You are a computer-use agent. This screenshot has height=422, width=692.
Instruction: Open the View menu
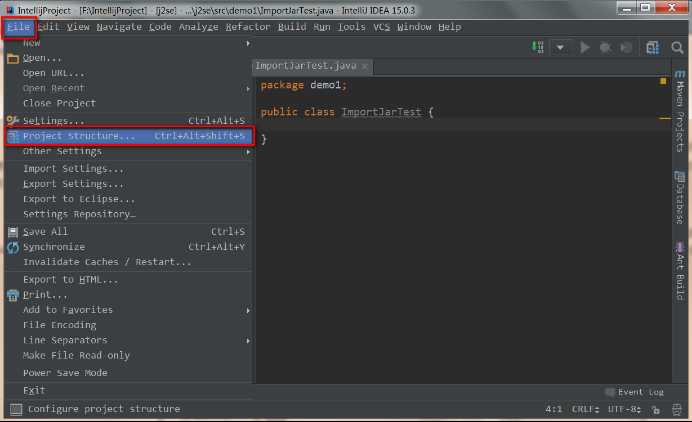click(x=78, y=27)
